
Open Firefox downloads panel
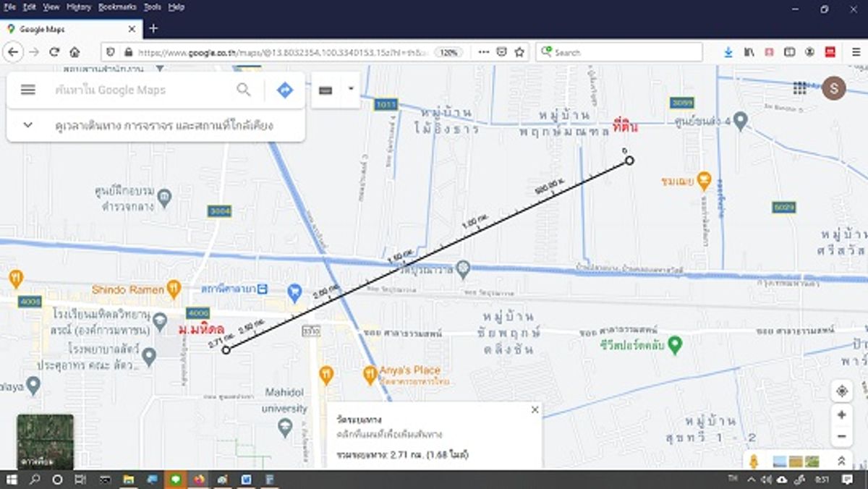(728, 52)
